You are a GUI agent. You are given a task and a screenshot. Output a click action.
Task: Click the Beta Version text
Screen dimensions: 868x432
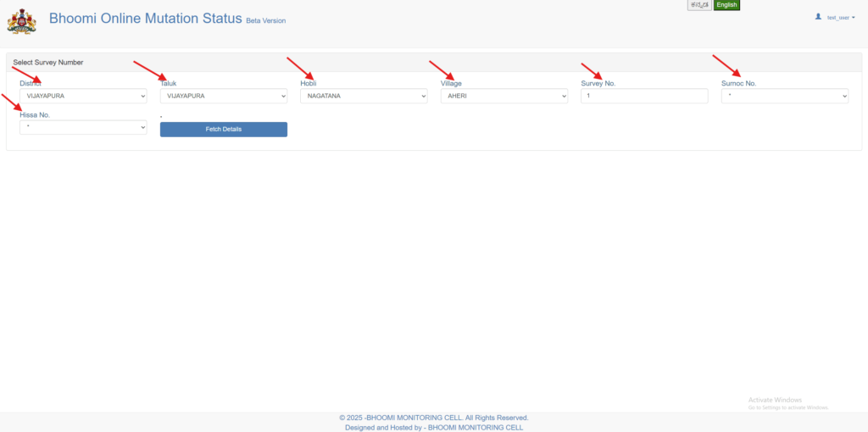coord(266,20)
